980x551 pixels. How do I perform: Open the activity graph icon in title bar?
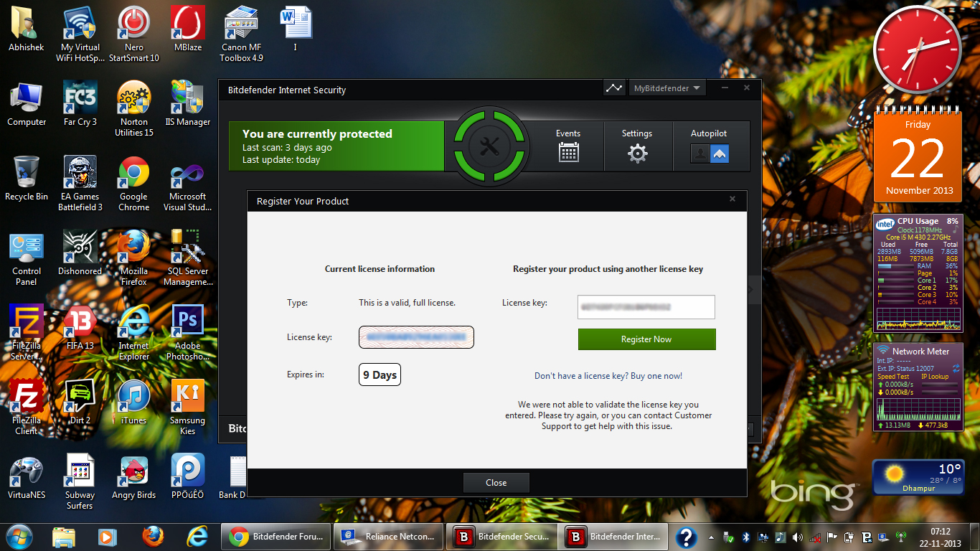[614, 88]
